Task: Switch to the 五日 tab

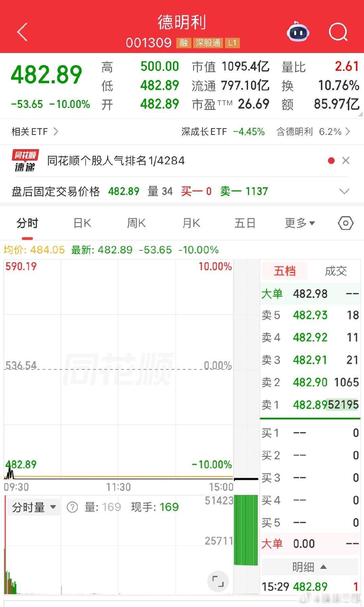Action: (x=245, y=223)
